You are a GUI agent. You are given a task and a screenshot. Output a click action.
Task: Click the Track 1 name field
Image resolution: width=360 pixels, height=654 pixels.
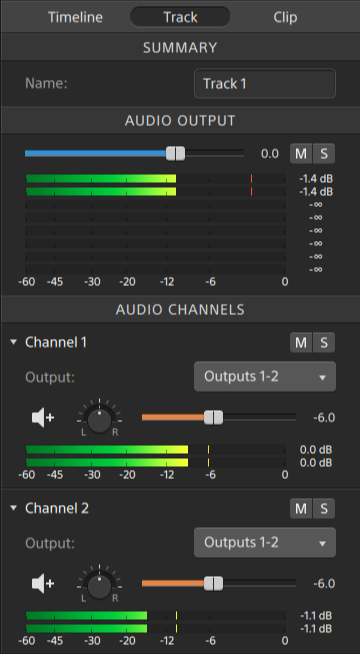click(x=265, y=83)
